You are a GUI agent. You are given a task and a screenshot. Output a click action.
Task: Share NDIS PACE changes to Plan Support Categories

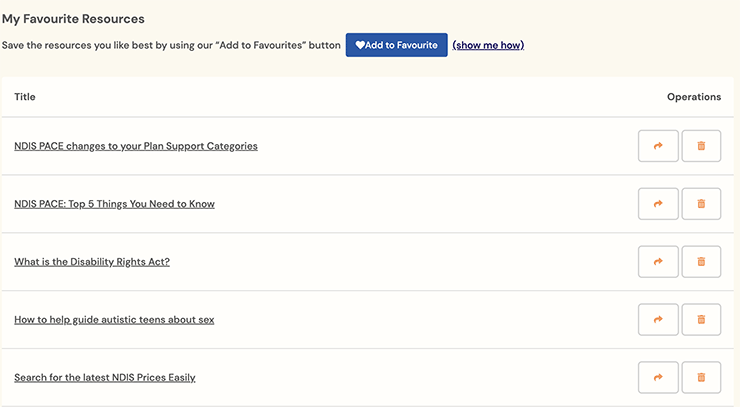click(658, 146)
